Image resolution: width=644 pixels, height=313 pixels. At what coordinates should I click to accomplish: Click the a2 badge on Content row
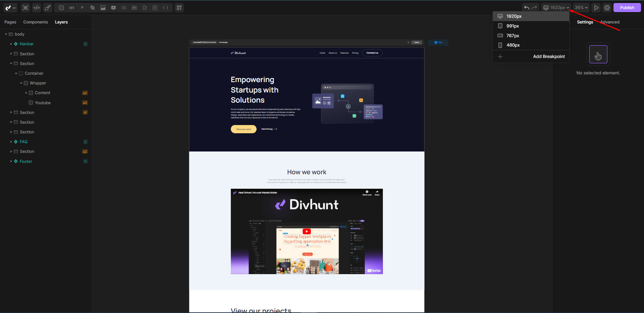tap(85, 93)
